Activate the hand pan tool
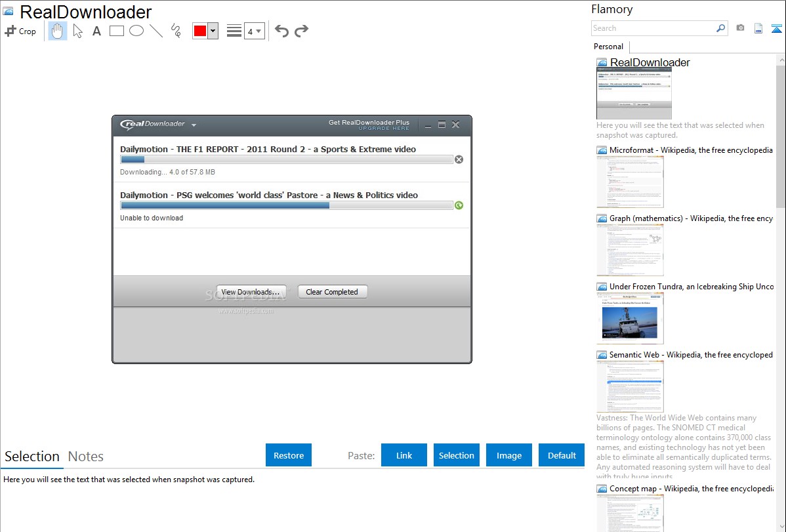This screenshot has height=532, width=786. 58,31
